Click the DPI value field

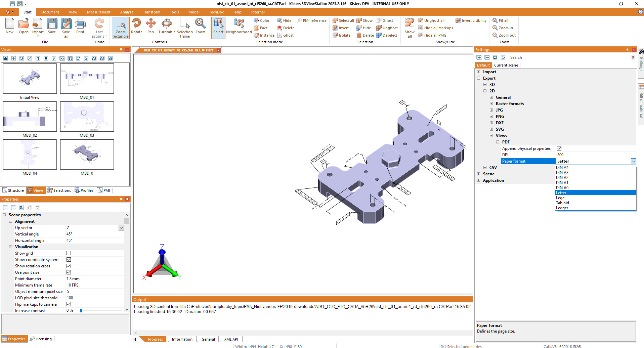pyautogui.click(x=596, y=155)
